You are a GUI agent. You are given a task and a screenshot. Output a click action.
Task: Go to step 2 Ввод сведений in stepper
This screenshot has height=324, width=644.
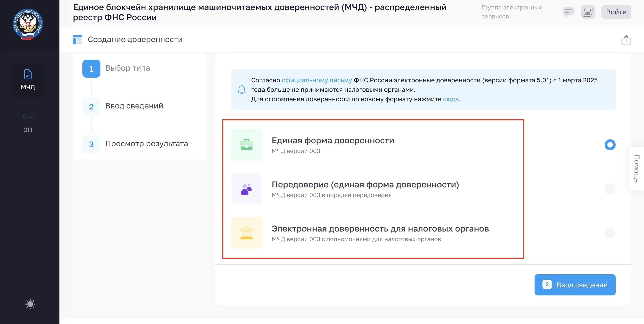(x=134, y=106)
